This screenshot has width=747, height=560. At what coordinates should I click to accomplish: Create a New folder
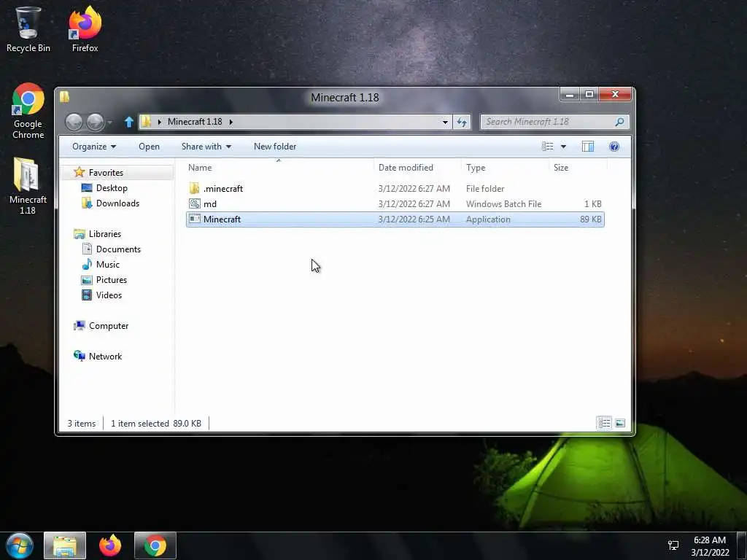275,147
